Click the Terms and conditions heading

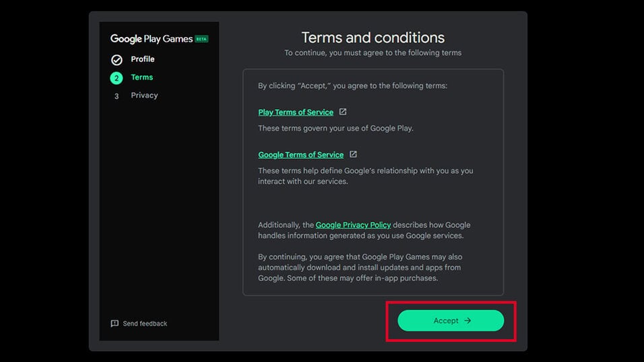[x=373, y=38]
